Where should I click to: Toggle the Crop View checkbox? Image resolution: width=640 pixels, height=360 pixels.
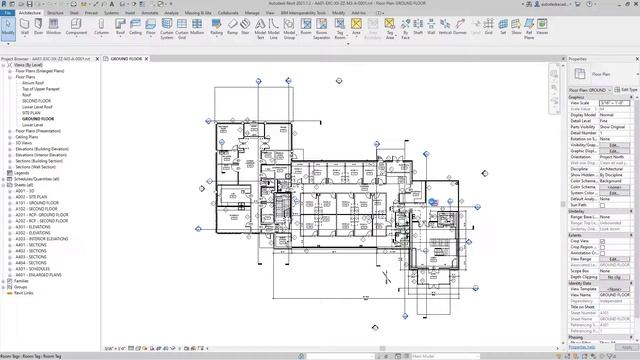click(x=602, y=241)
